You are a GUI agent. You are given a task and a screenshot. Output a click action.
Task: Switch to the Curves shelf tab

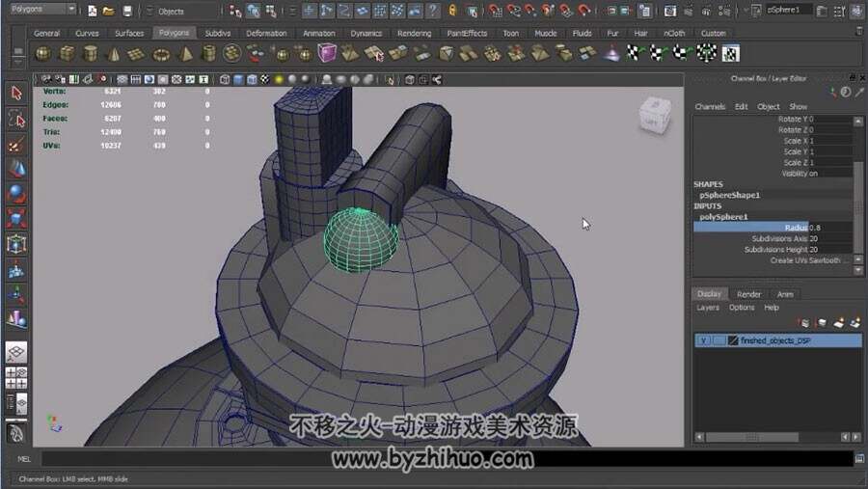[x=87, y=33]
